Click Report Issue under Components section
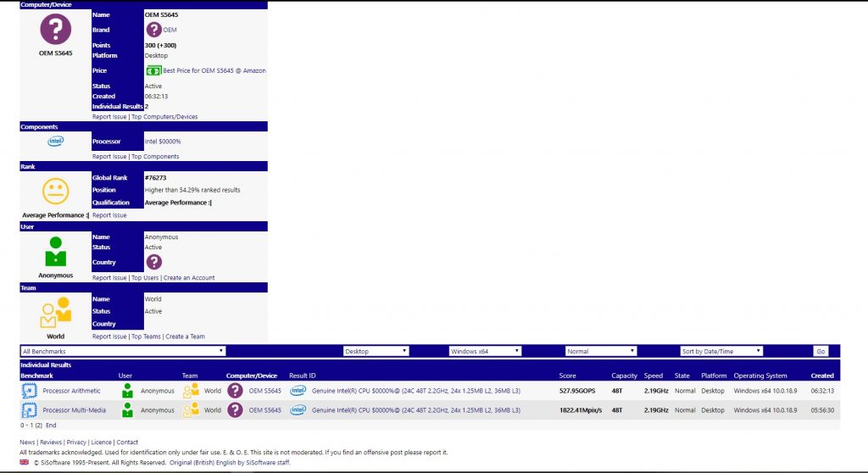868x473 pixels. coord(109,157)
